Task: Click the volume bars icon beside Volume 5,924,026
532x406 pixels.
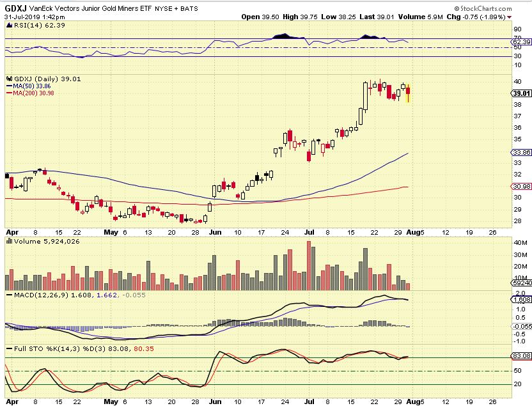Action: [x=10, y=241]
